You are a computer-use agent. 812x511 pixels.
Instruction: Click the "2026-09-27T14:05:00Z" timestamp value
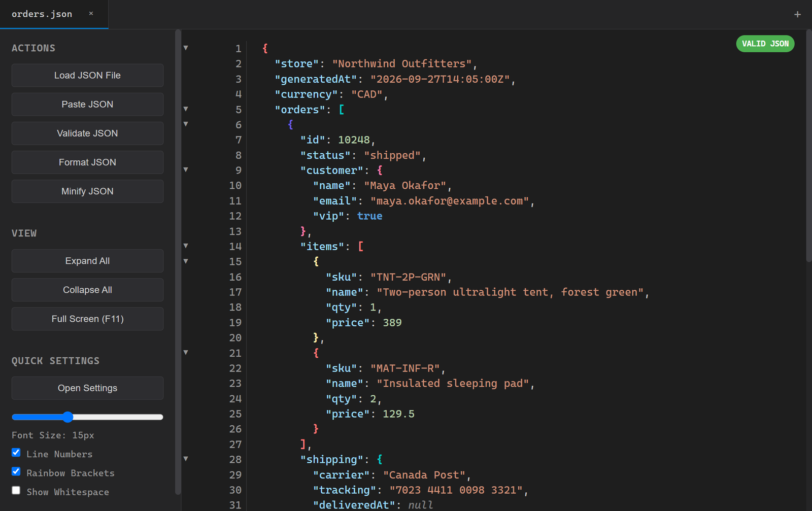pyautogui.click(x=440, y=79)
